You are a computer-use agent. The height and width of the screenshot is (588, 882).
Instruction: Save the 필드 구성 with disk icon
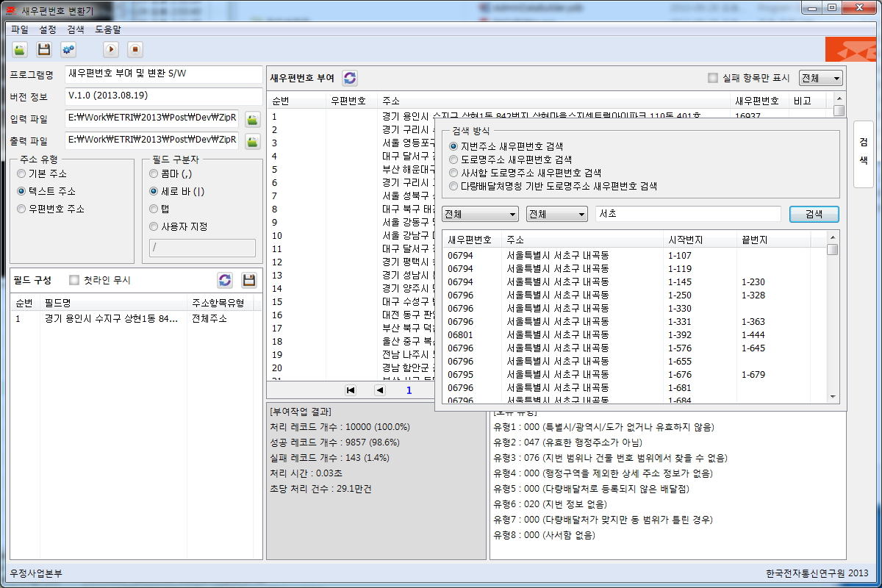click(249, 280)
